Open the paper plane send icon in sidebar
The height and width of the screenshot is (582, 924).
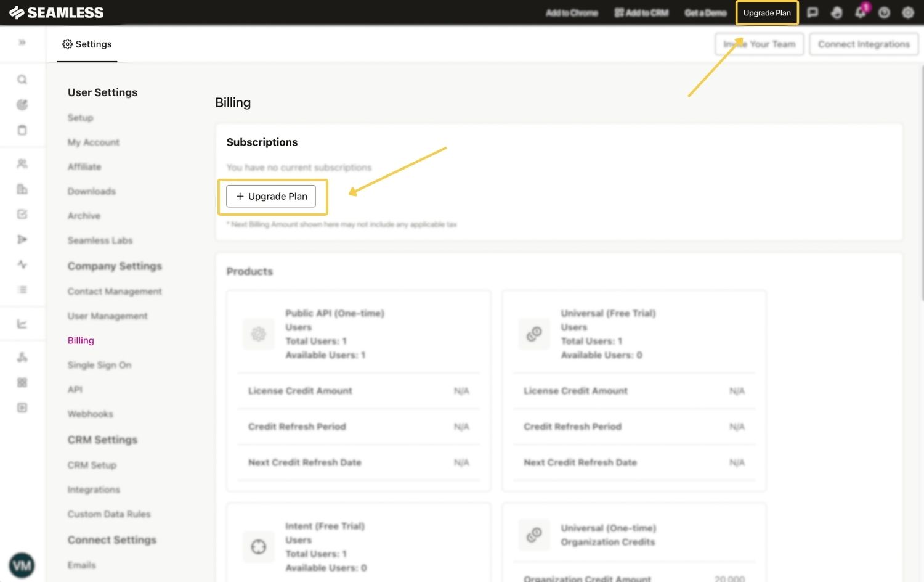coord(22,239)
